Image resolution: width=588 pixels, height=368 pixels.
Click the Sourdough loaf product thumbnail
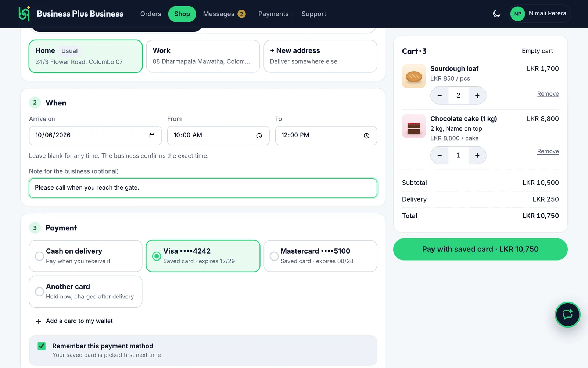coord(414,76)
